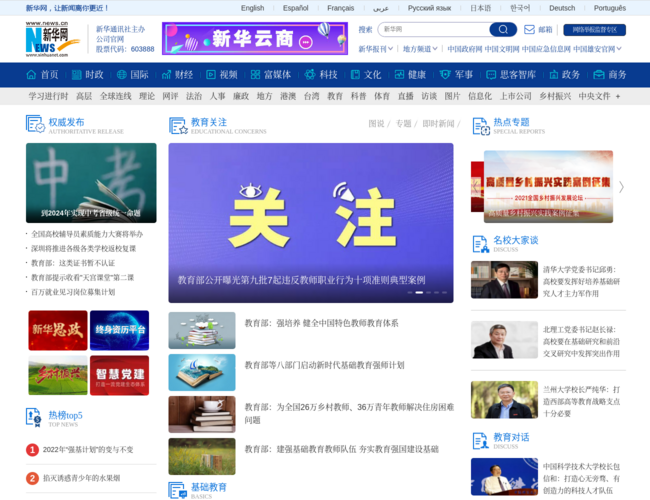The height and width of the screenshot is (500, 650).
Task: Click the 热点专题 section header icon
Action: tap(480, 124)
